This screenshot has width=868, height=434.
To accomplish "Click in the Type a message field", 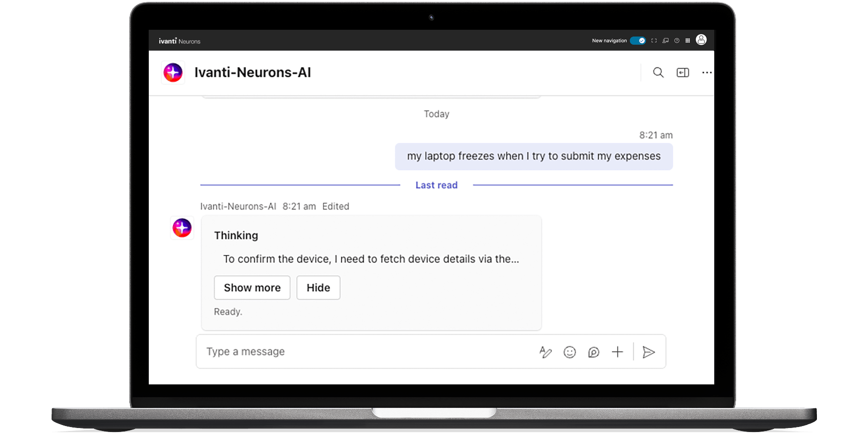I will (367, 352).
